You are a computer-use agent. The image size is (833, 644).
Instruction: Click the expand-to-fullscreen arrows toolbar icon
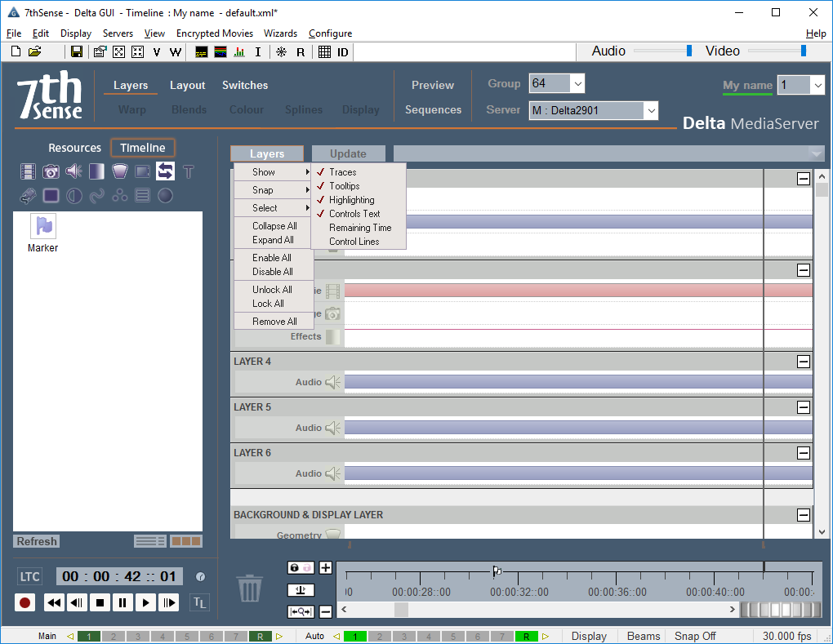tap(119, 51)
